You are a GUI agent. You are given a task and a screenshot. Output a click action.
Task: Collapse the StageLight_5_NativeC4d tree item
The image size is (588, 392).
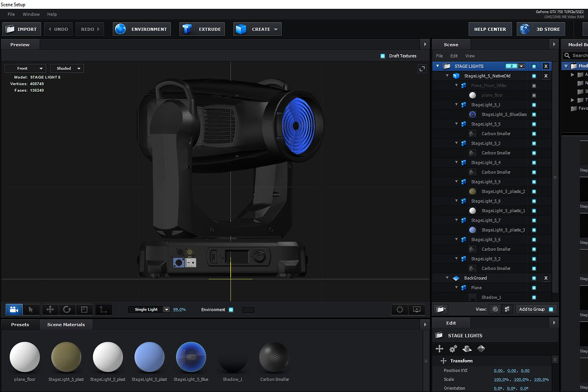pos(447,76)
